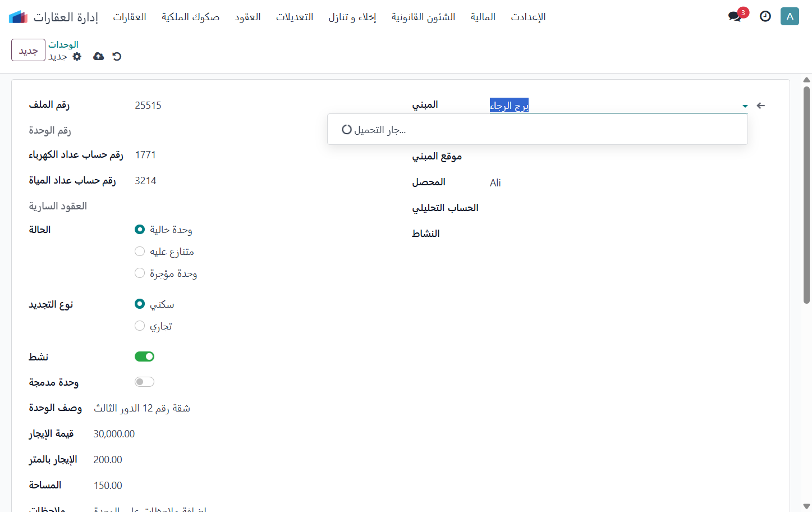Viewport: 812px width, 512px height.
Task: Edit the water meter account 3214
Action: coord(145,181)
